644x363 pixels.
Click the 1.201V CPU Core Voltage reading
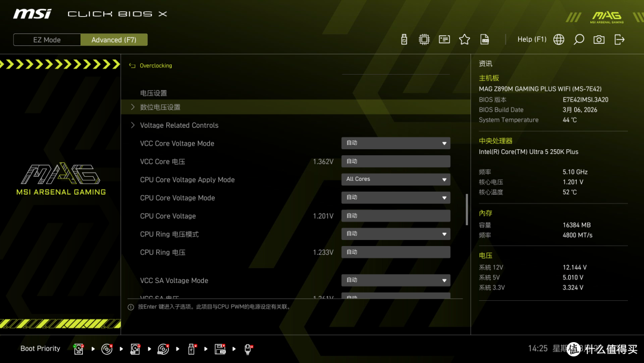coord(323,216)
